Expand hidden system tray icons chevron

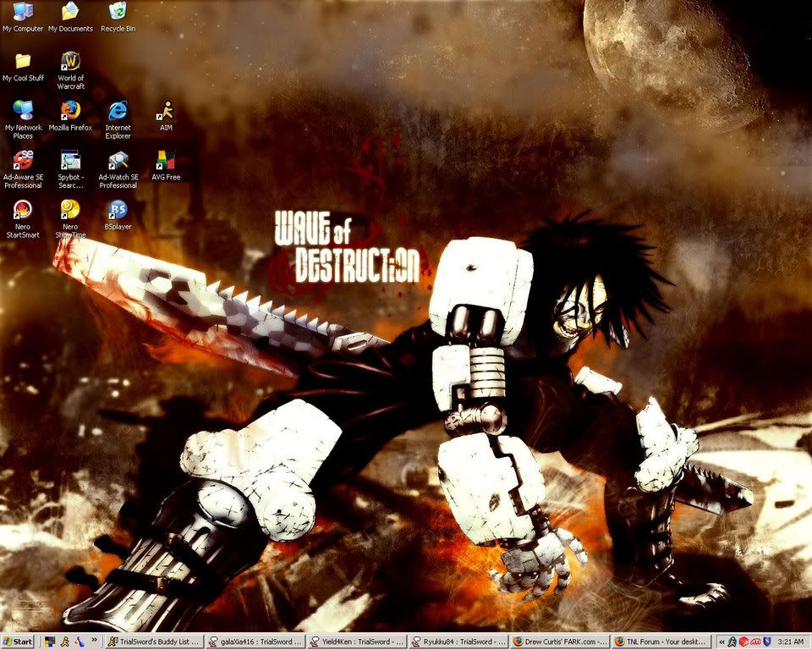click(x=721, y=642)
